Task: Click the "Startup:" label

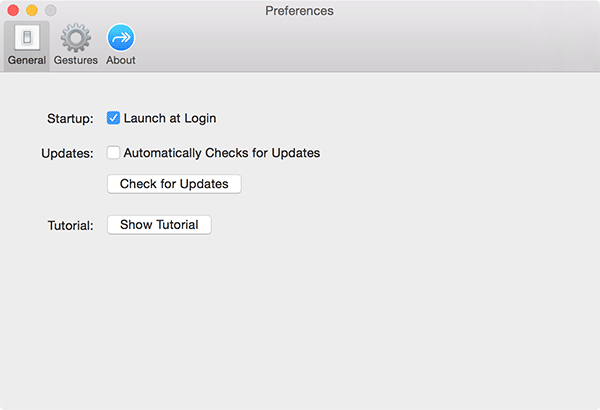Action: 70,118
